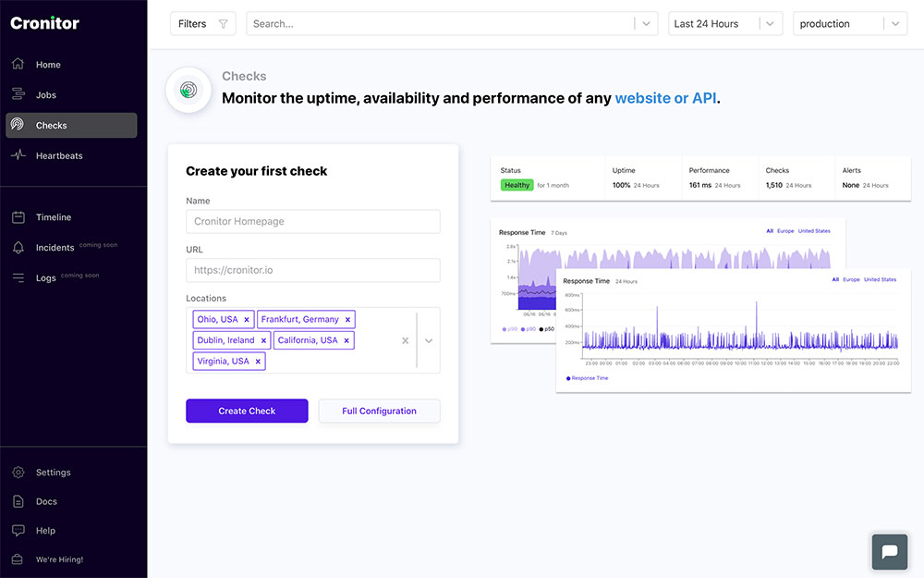The image size is (924, 578).
Task: Click the funnel icon in Filters
Action: 224,24
